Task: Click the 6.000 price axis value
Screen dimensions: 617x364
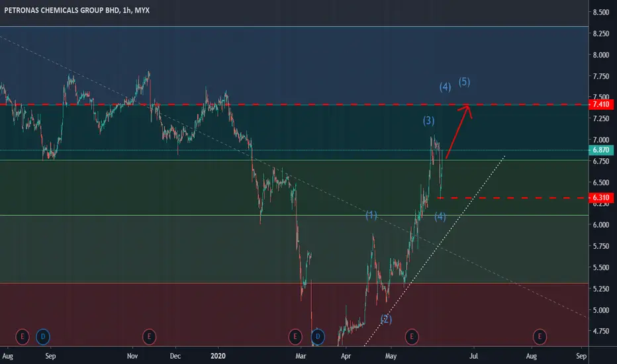Action: pos(601,225)
